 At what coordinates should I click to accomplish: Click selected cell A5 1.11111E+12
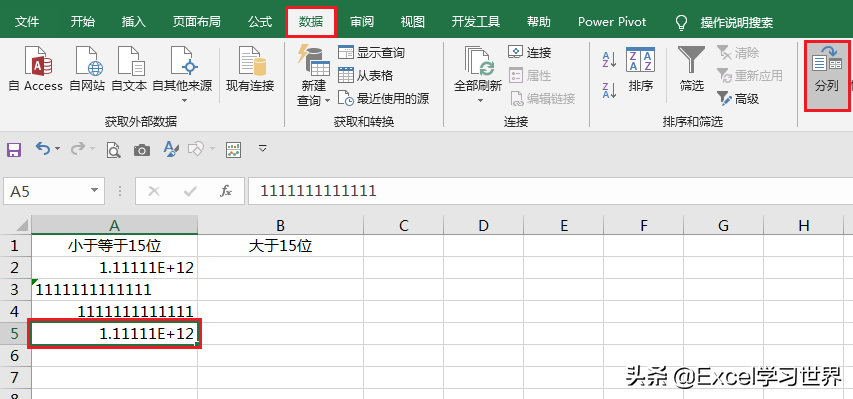pyautogui.click(x=114, y=334)
